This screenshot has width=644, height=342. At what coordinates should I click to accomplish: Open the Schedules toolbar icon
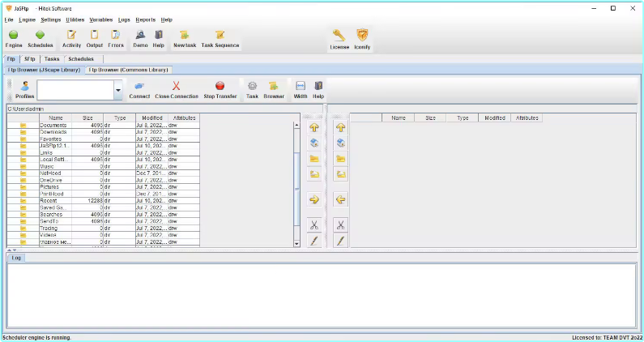(x=41, y=39)
